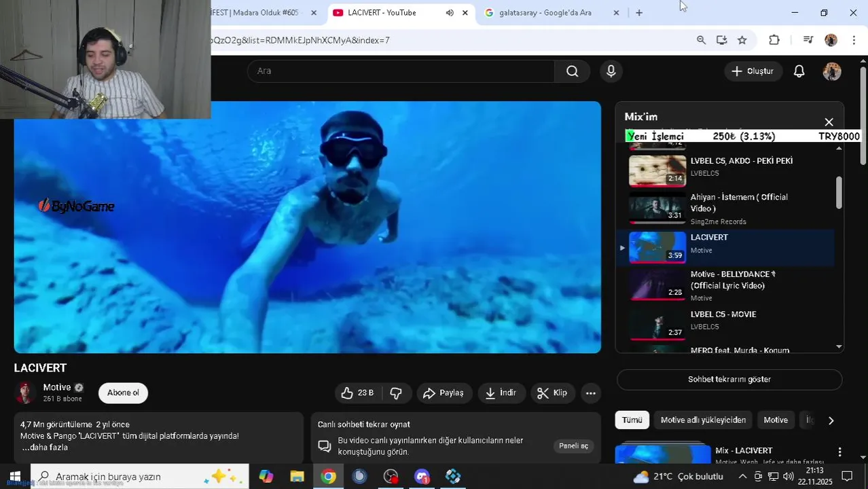The image size is (868, 489).
Task: Open more actions three-dot menu under video
Action: tap(590, 393)
